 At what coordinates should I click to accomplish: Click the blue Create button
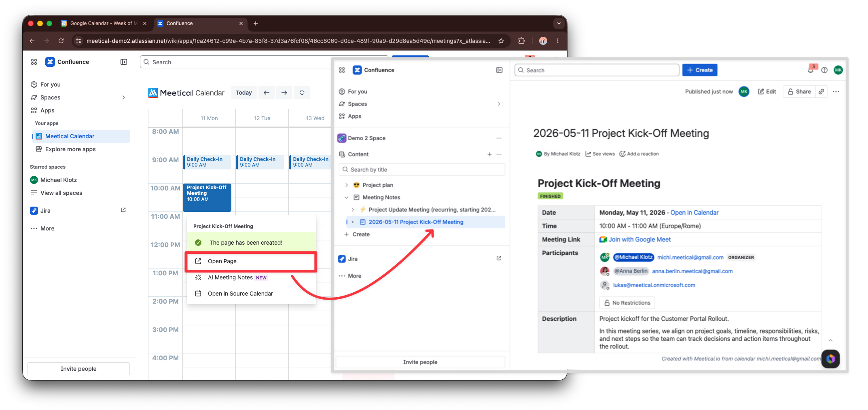(700, 70)
